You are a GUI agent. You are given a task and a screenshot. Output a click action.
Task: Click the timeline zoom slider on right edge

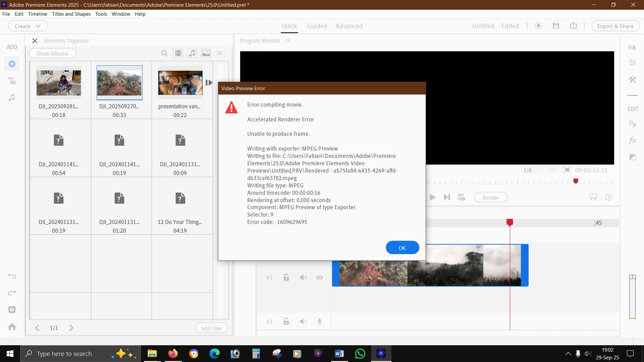coord(632,297)
